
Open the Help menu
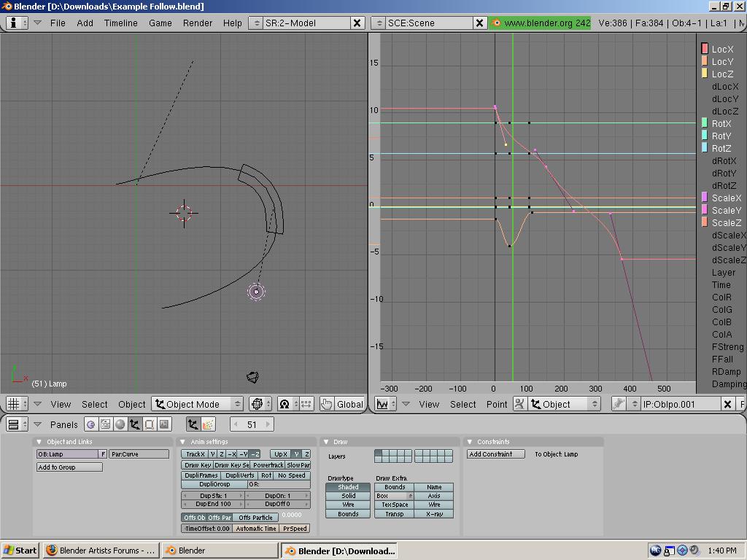(233, 23)
